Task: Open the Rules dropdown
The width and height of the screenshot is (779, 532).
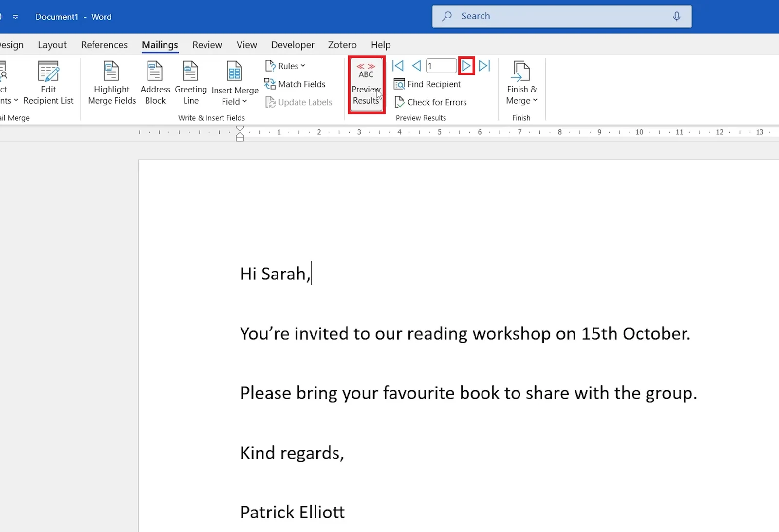Action: (285, 66)
